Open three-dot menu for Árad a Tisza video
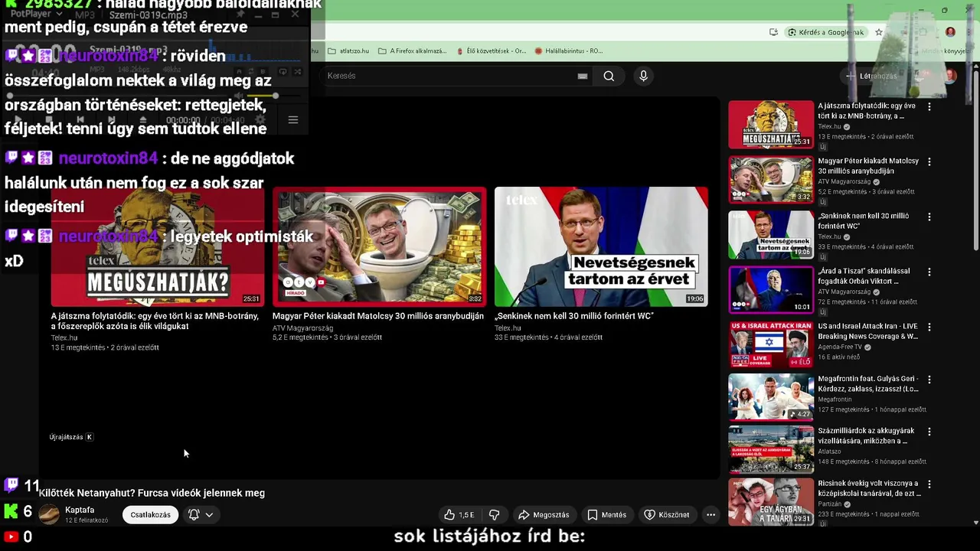The width and height of the screenshot is (980, 551). coord(929,272)
